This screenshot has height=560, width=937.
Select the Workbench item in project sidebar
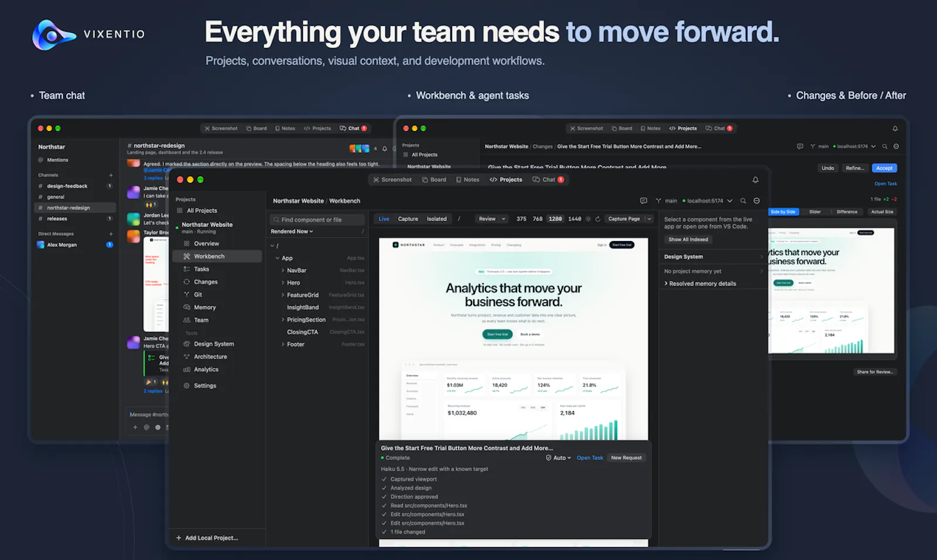click(217, 256)
